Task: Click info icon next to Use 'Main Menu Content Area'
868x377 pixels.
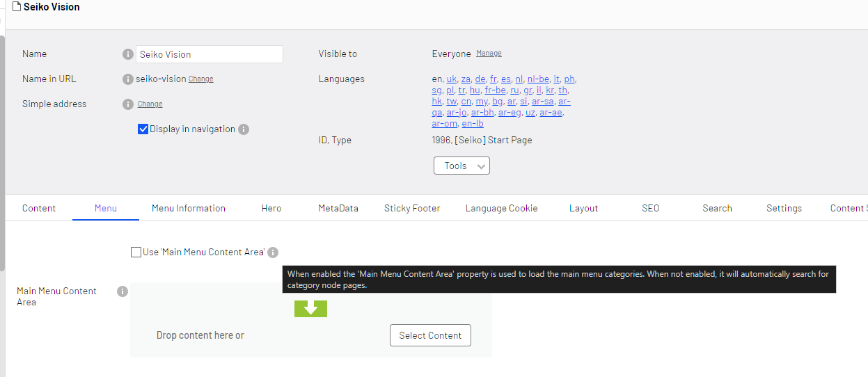Action: pos(273,252)
